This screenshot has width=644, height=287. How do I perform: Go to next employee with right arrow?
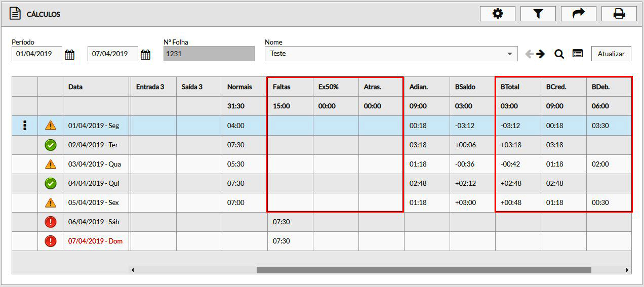click(541, 54)
